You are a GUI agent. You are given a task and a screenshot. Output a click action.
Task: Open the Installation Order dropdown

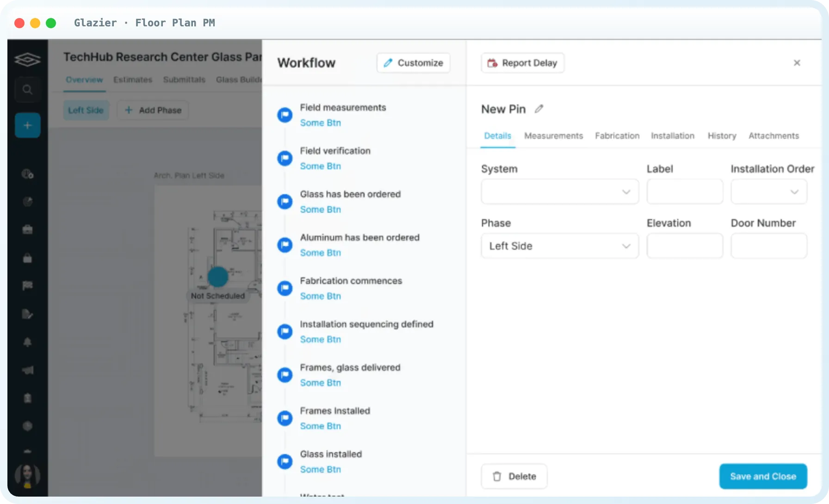coord(769,191)
